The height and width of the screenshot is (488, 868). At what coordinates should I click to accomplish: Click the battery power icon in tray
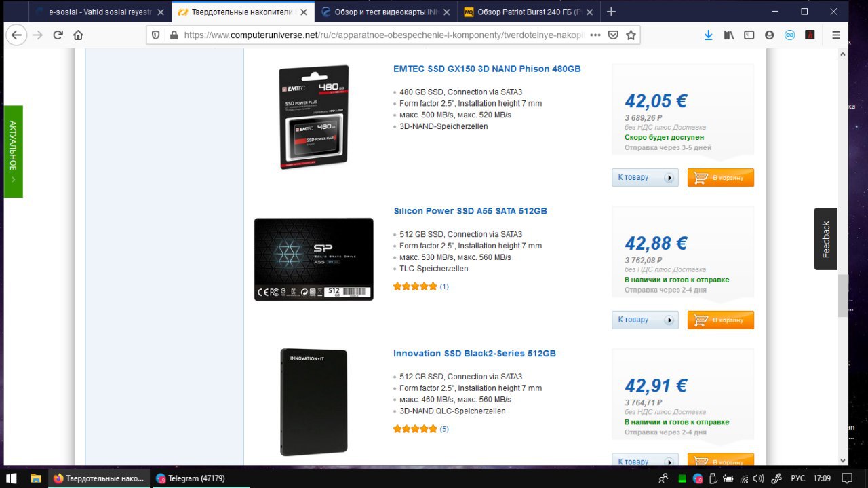click(x=729, y=478)
